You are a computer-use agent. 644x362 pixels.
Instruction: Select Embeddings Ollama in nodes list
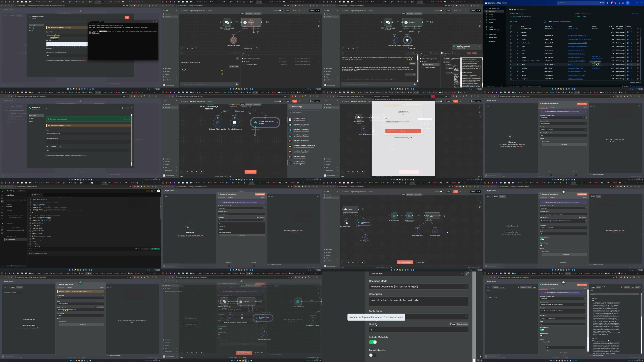coord(299,162)
